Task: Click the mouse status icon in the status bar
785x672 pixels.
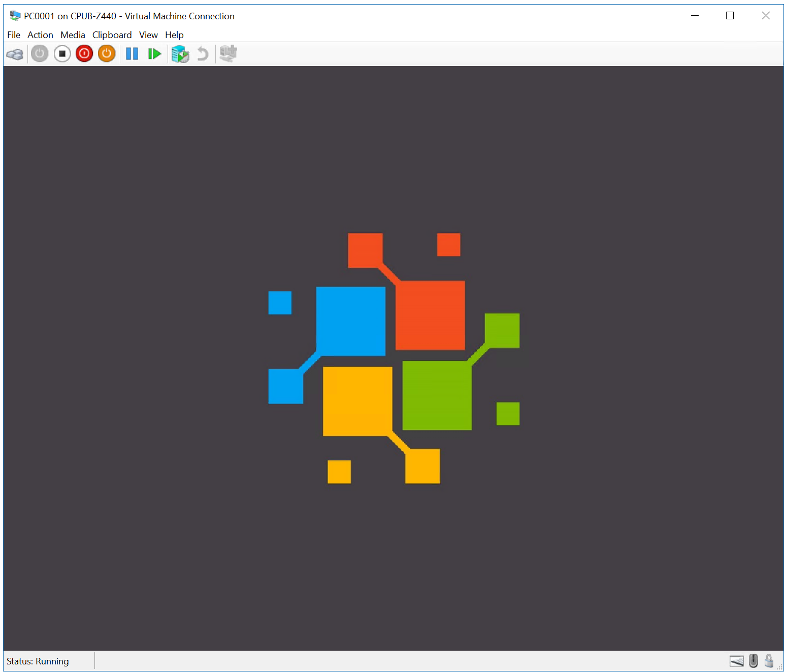Action: tap(754, 661)
